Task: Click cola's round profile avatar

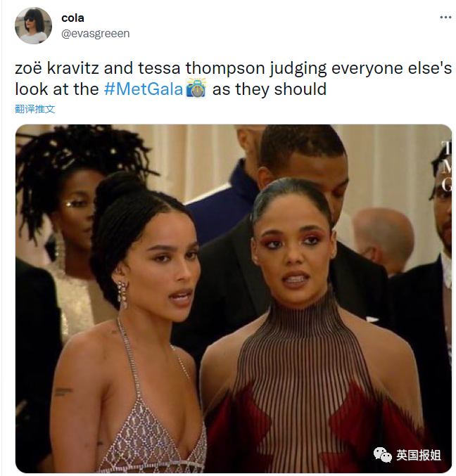Action: pos(33,26)
